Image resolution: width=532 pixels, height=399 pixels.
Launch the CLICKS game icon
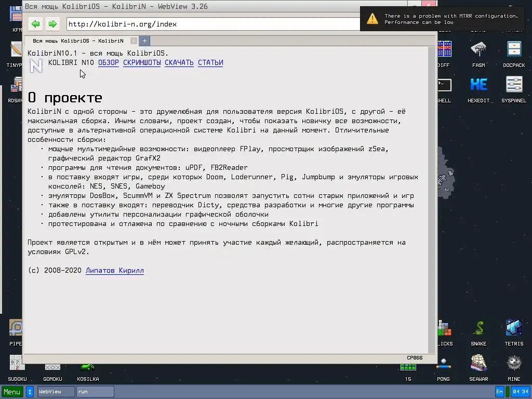[x=445, y=333]
